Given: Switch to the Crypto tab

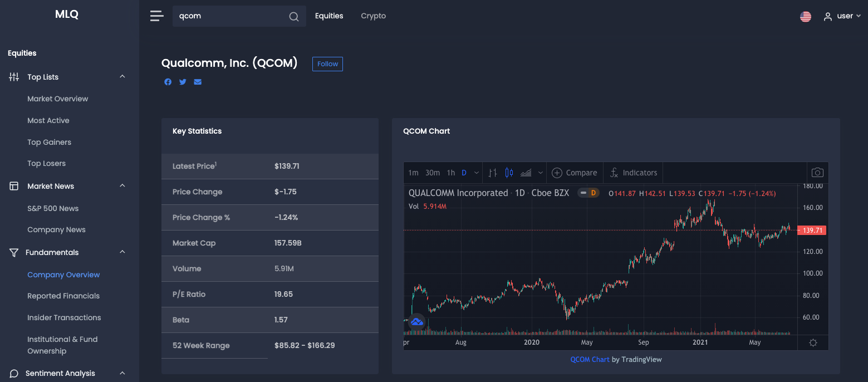Looking at the screenshot, I should point(373,16).
